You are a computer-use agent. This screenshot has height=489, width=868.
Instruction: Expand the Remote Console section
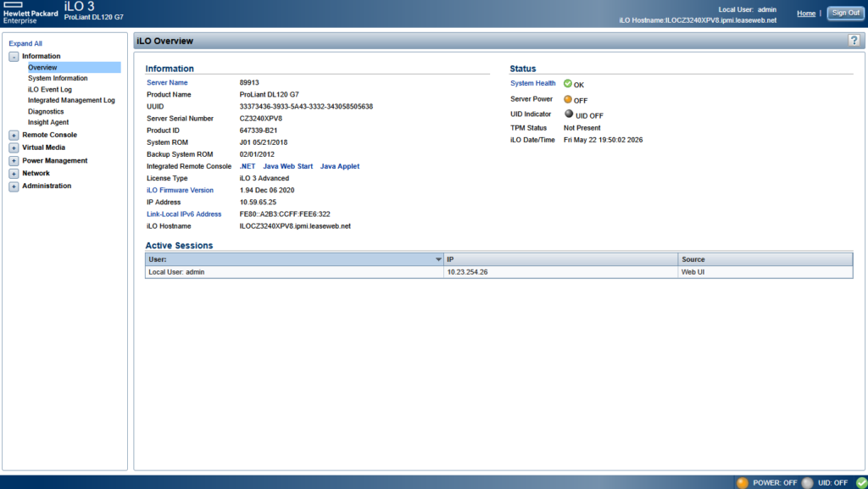14,135
